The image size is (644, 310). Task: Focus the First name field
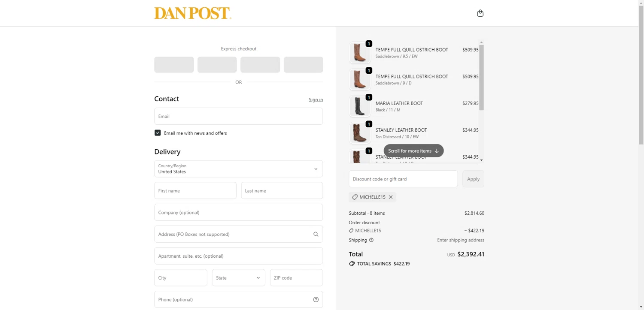[195, 191]
